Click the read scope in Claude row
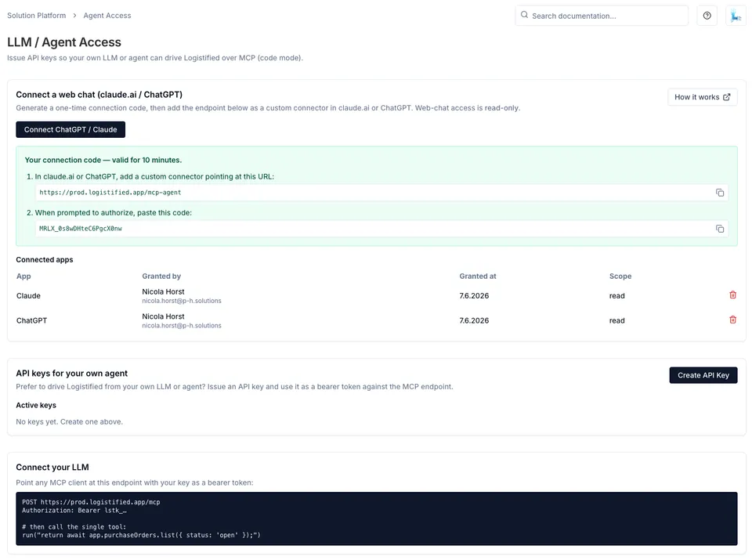Image resolution: width=752 pixels, height=560 pixels. pyautogui.click(x=616, y=296)
